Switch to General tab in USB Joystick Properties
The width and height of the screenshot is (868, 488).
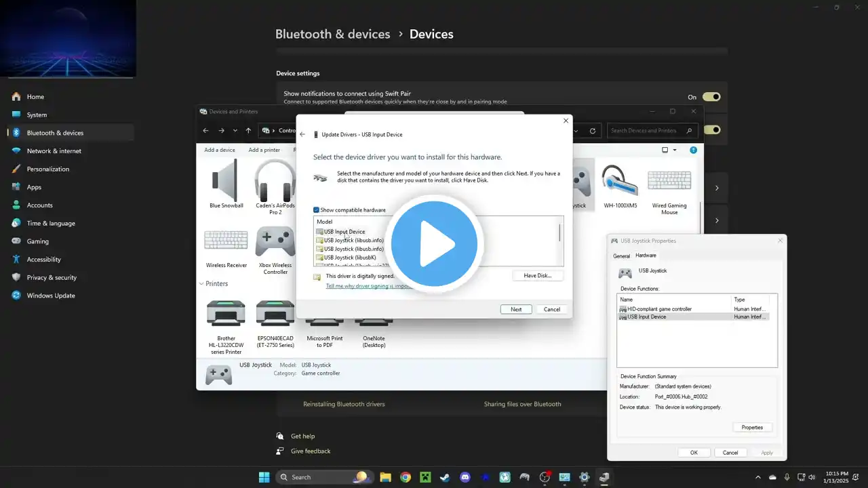(621, 256)
